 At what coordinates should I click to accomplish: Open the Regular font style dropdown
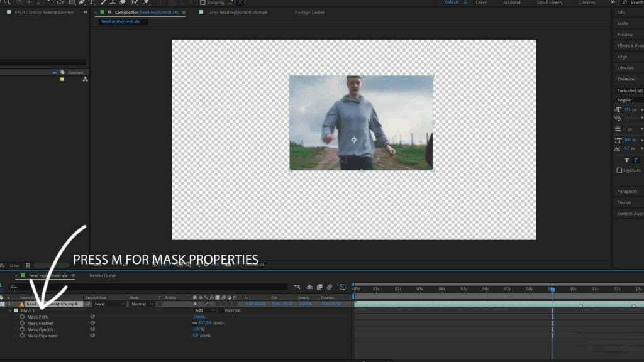pos(629,100)
